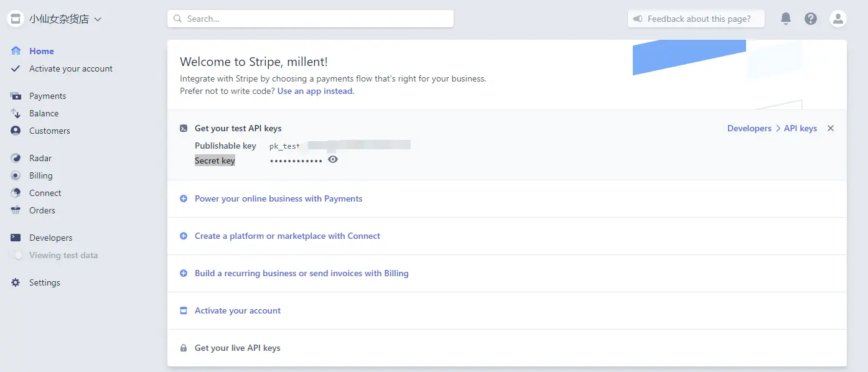
Task: Click the masked secret key dots
Action: click(296, 161)
